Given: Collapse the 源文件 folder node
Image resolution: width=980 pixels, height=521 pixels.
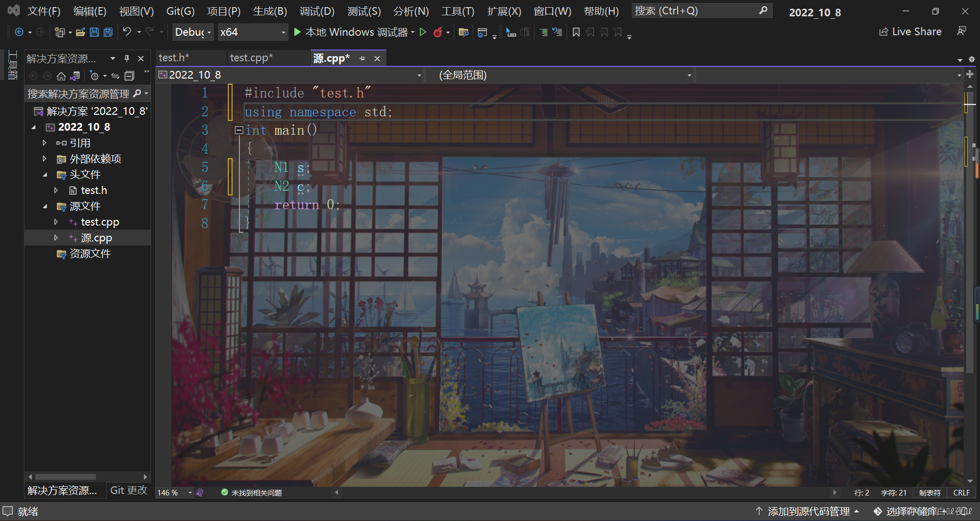Looking at the screenshot, I should (x=45, y=206).
